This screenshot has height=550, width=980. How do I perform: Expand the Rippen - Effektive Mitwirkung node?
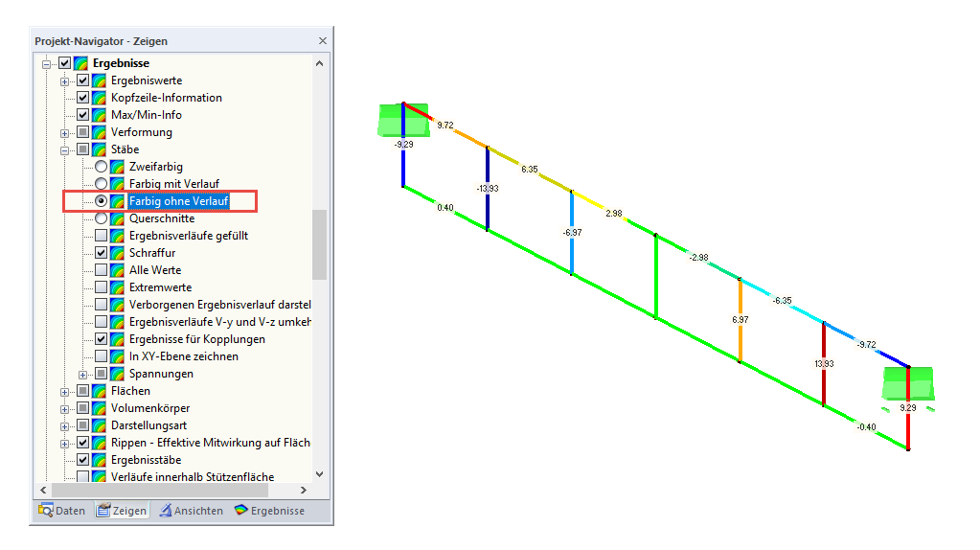point(64,443)
